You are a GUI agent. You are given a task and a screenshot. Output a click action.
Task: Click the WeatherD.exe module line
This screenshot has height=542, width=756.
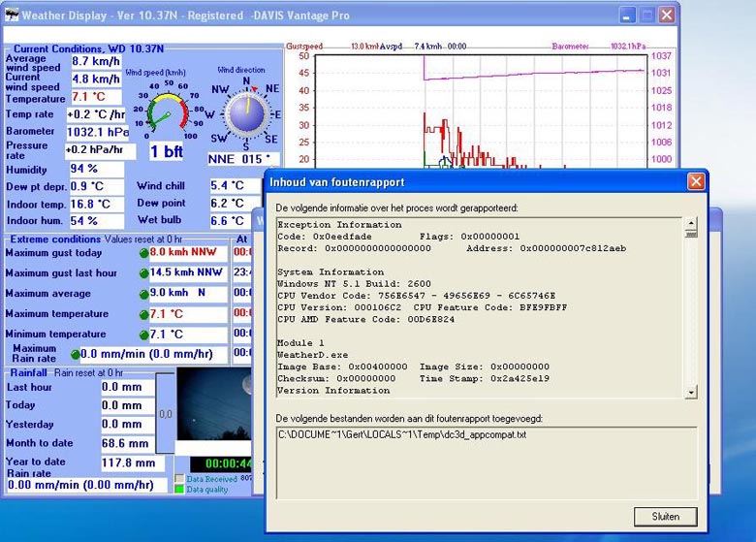(x=312, y=355)
